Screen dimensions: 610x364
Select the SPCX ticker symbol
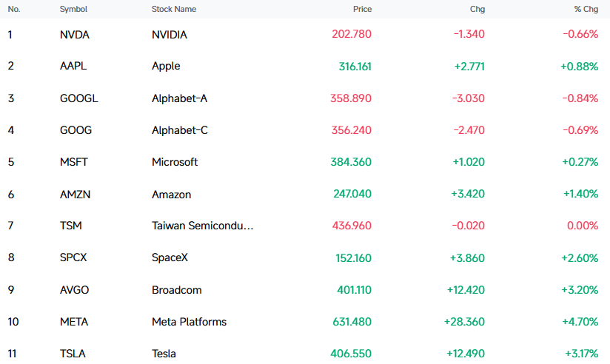[73, 257]
